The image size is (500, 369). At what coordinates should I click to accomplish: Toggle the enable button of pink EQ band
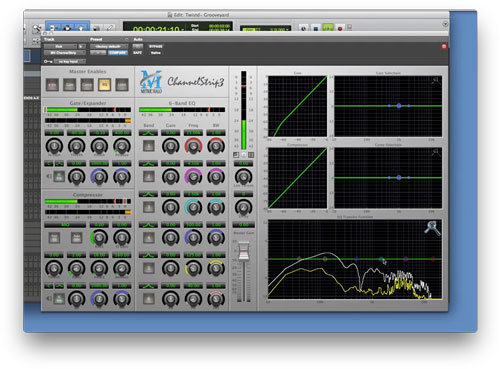pyautogui.click(x=148, y=299)
